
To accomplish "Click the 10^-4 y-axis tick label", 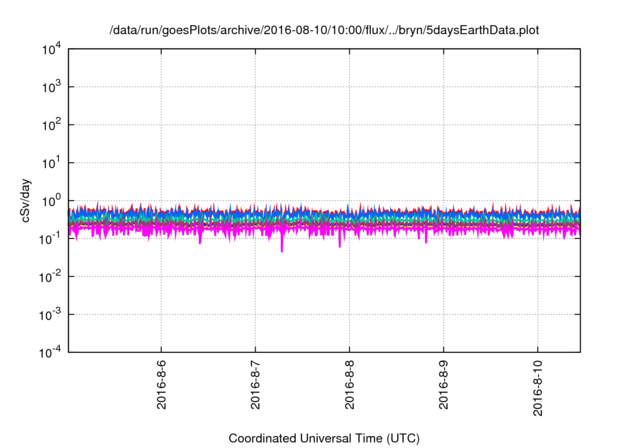I will (50, 352).
